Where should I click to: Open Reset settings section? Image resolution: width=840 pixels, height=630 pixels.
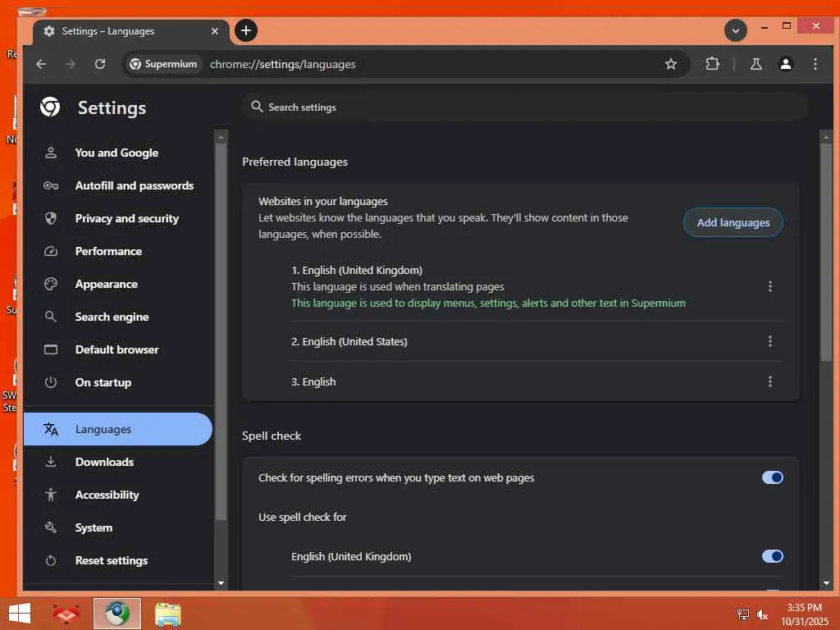tap(112, 560)
